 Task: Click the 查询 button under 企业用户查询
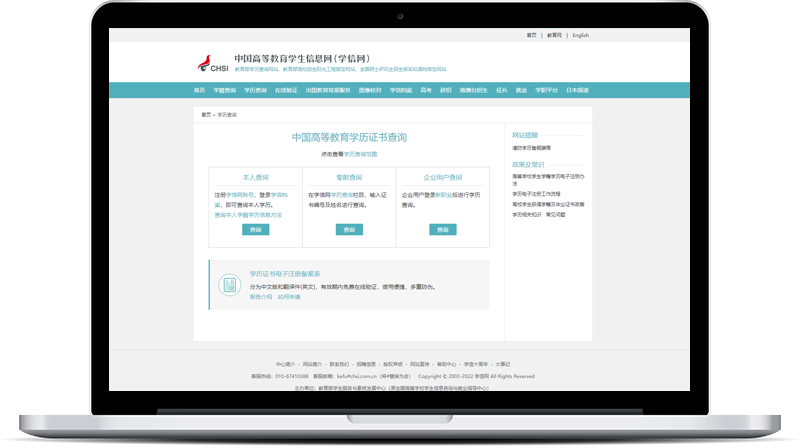443,230
